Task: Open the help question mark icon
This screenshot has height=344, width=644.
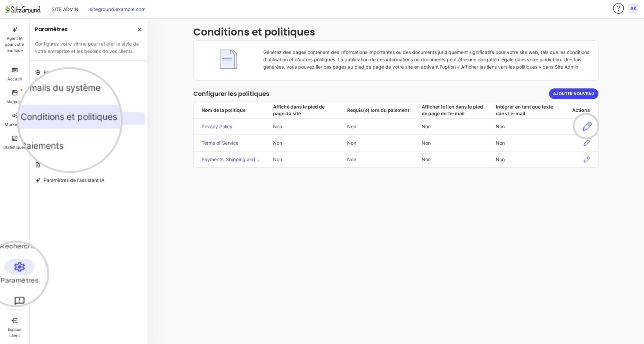Action: pyautogui.click(x=618, y=9)
